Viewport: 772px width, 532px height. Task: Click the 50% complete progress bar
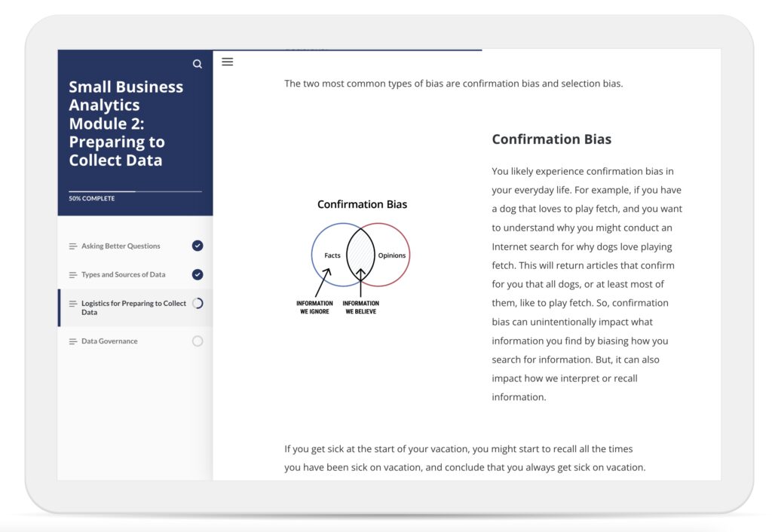[135, 191]
